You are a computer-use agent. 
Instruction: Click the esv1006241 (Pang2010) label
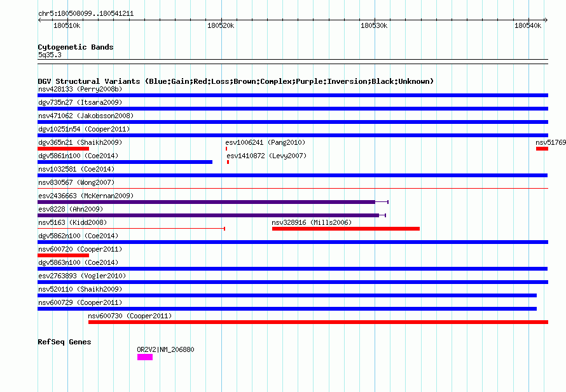click(265, 142)
